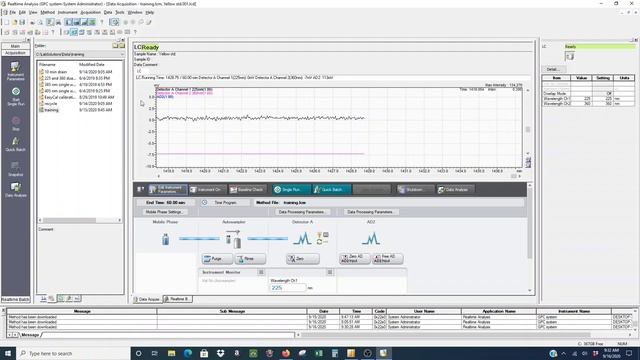The width and height of the screenshot is (640, 360).
Task: Click the Time Program clock icon
Action: (204, 202)
